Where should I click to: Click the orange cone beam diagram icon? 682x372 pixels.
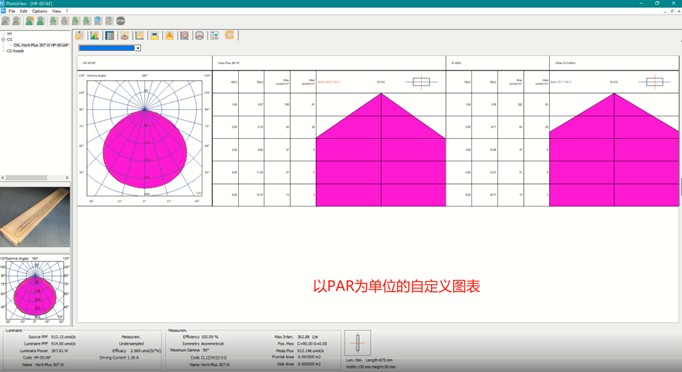[x=170, y=36]
